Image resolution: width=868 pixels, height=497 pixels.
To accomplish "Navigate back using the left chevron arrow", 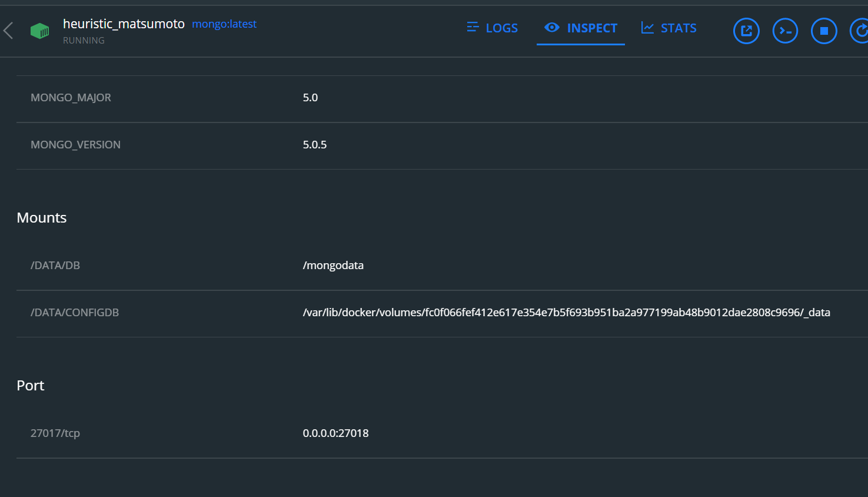I will coord(8,31).
